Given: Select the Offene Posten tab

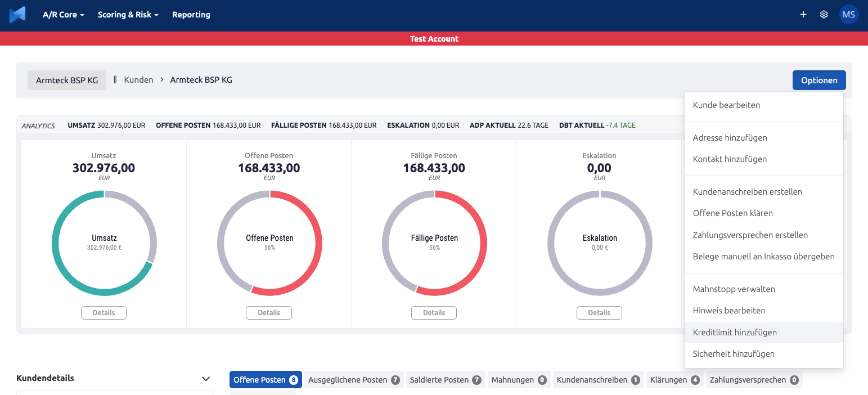Looking at the screenshot, I should (266, 380).
